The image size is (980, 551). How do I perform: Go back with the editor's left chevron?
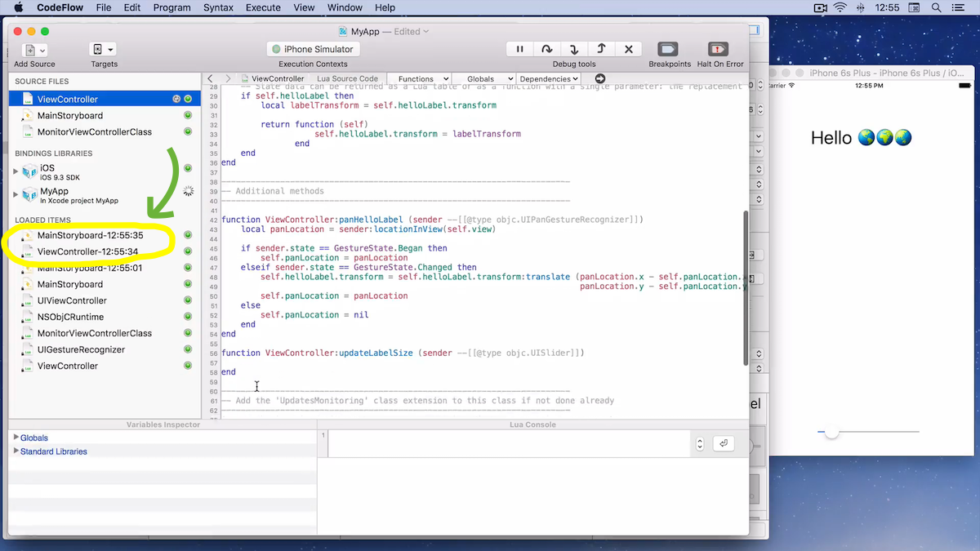(211, 78)
